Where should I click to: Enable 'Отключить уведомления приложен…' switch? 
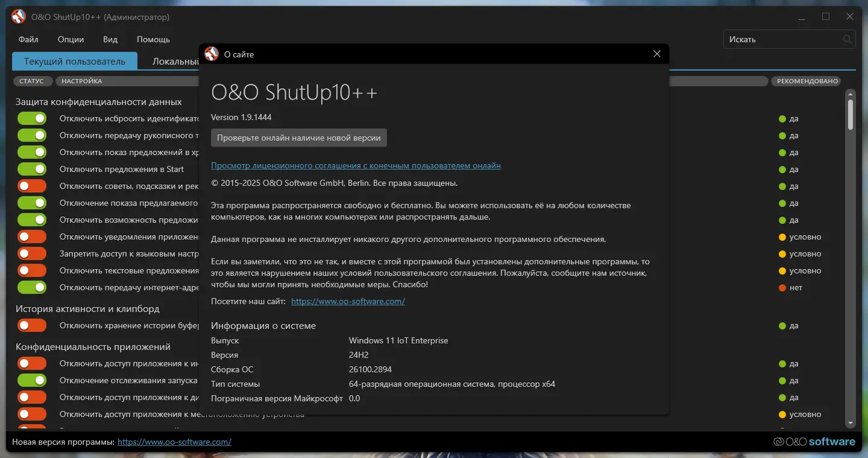(x=32, y=237)
